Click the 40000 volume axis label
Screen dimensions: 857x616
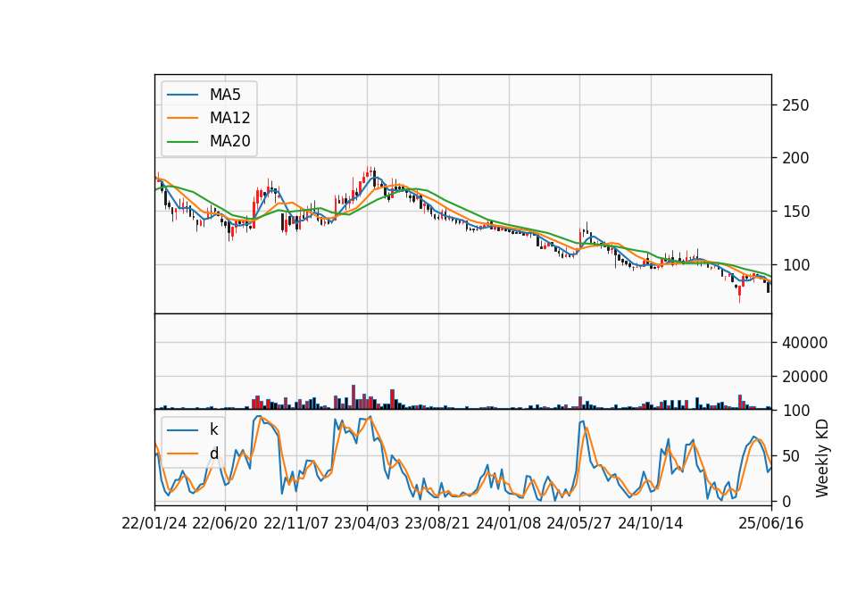tap(804, 343)
